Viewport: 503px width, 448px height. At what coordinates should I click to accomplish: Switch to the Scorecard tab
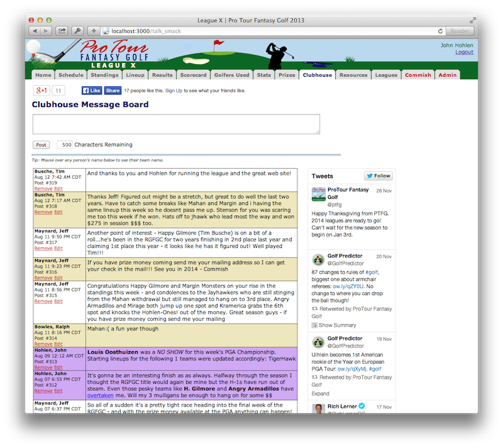(192, 75)
